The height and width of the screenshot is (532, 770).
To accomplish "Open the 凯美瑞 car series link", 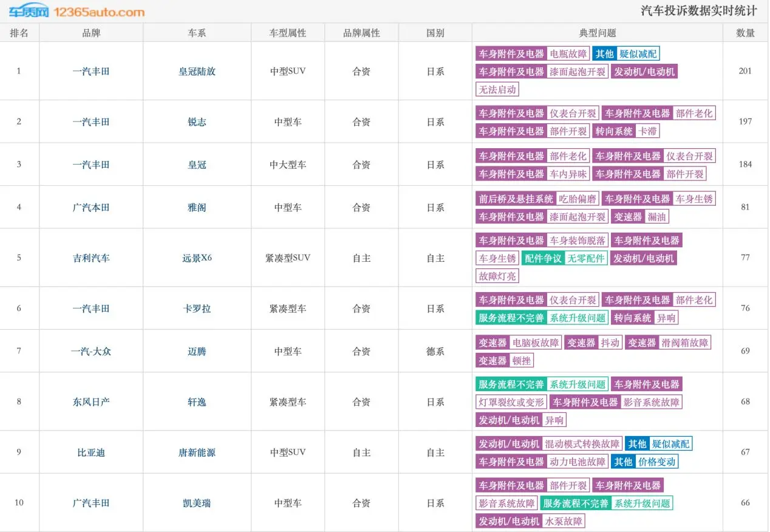I will 197,503.
